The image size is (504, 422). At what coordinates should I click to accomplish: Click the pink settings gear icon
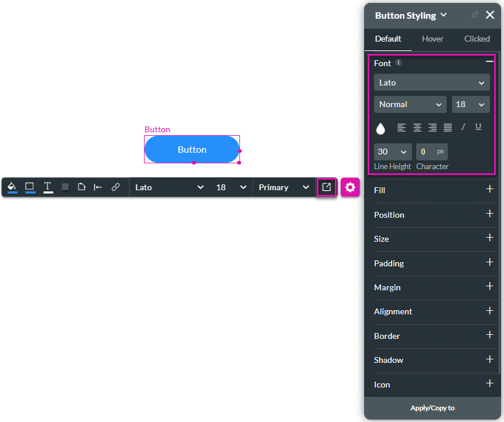350,187
